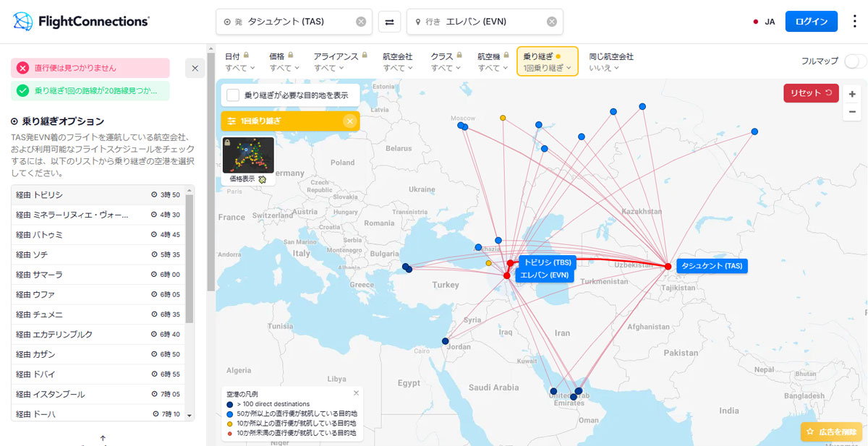Click the FlightConnections logo

pos(81,21)
